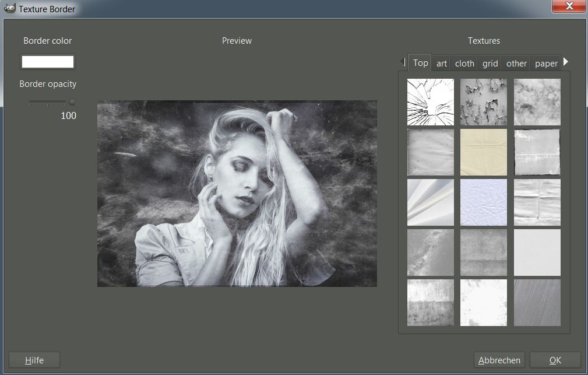Click the Abbrechen cancel button
Viewport: 588px width, 375px height.
pyautogui.click(x=499, y=360)
